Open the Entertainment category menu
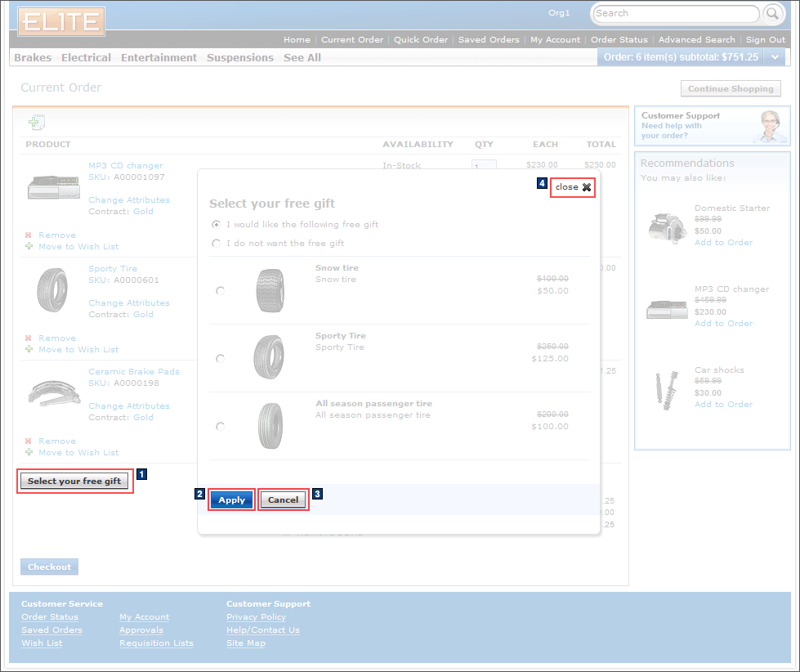Viewport: 800px width, 672px height. pyautogui.click(x=159, y=58)
